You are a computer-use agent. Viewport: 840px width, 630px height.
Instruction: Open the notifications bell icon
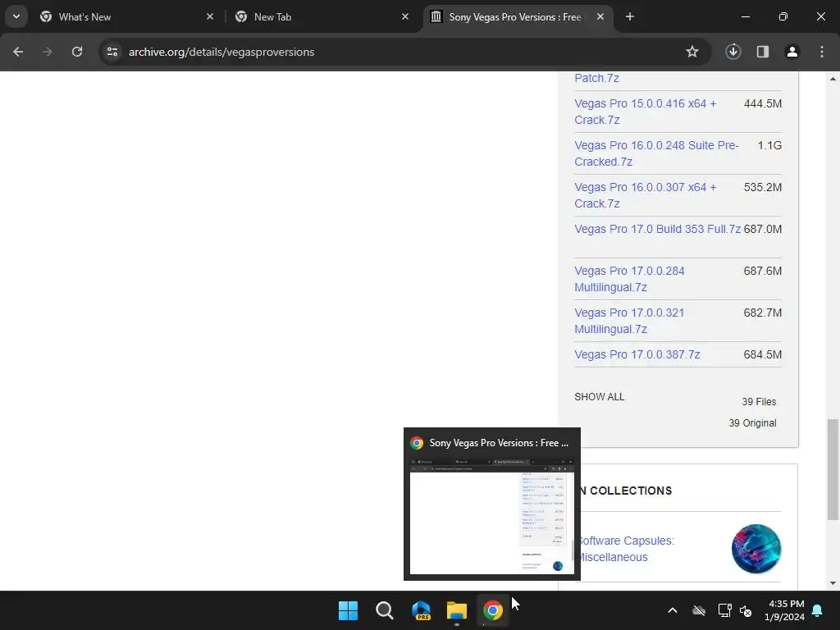[x=818, y=610]
